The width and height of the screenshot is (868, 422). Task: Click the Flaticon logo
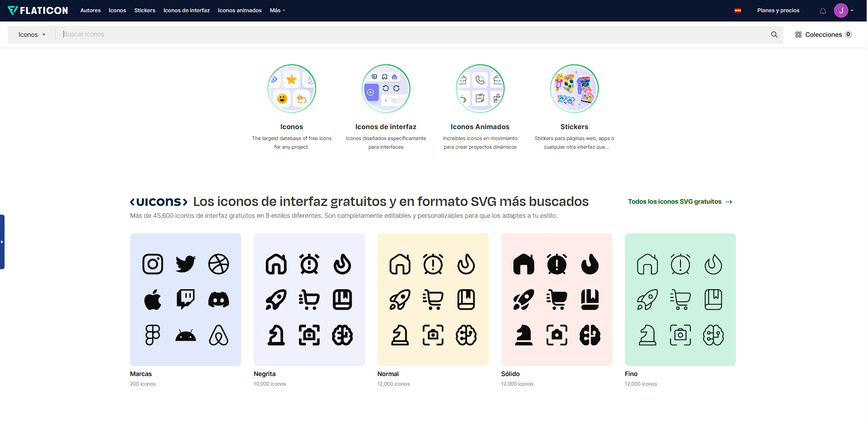pyautogui.click(x=38, y=10)
